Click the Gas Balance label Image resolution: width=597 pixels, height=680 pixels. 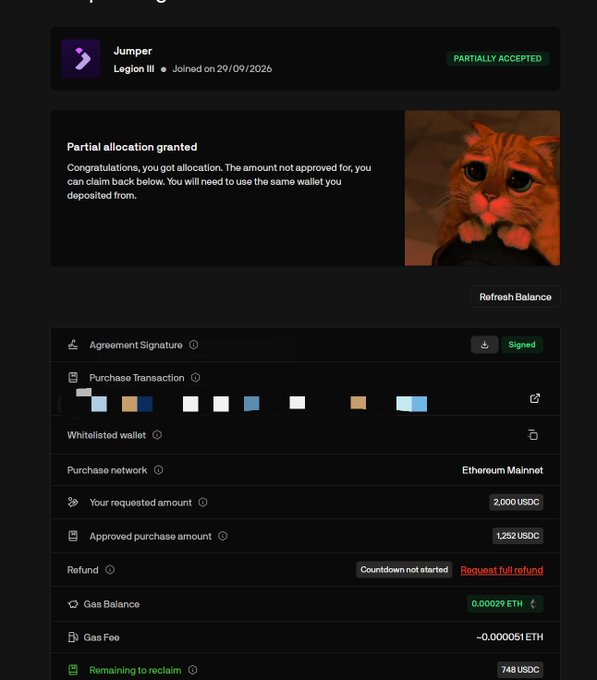111,604
